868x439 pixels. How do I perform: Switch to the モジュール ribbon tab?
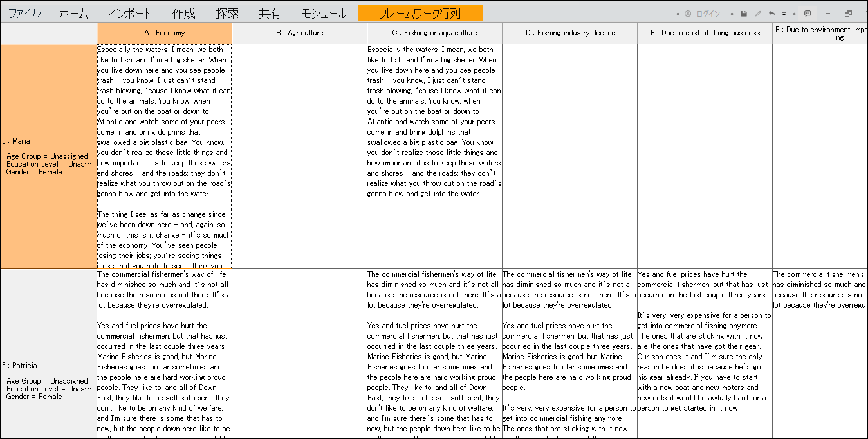click(x=324, y=14)
